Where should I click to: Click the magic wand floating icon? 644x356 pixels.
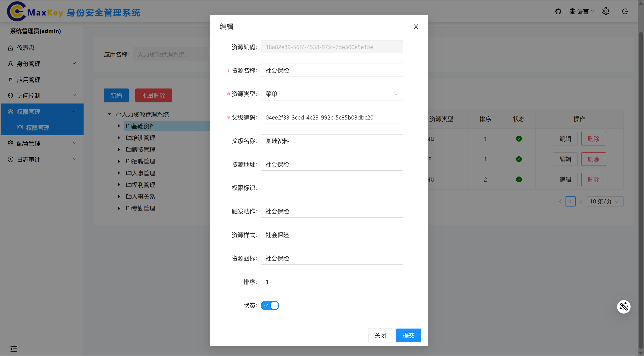point(624,307)
